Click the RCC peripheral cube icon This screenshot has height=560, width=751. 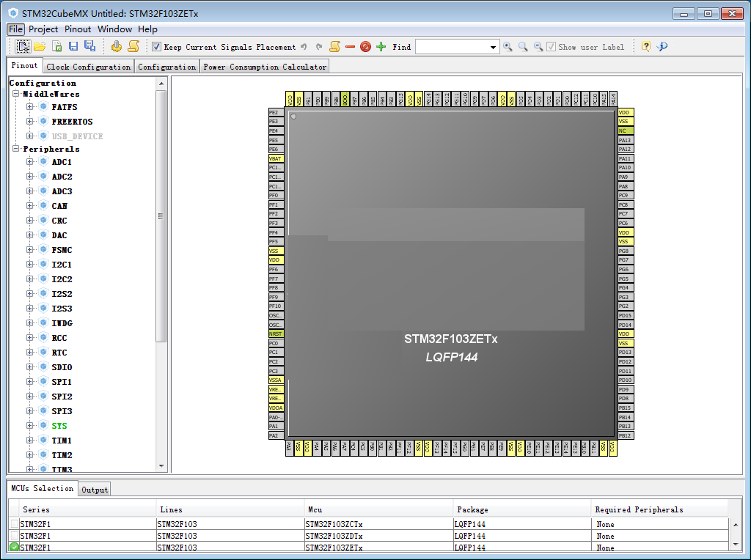[43, 337]
